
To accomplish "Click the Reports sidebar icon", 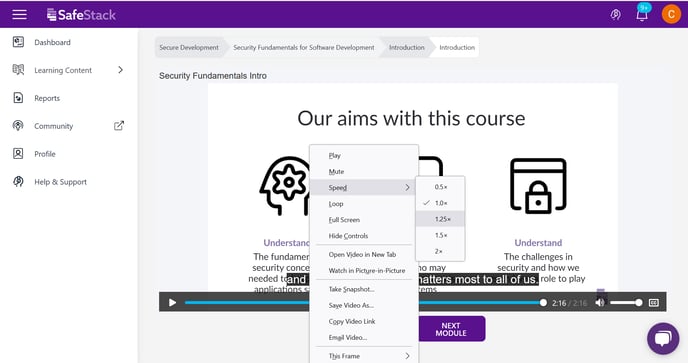I will click(x=18, y=98).
